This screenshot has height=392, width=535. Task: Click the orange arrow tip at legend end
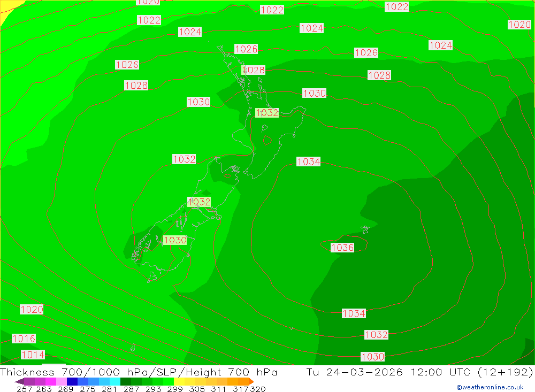251,381
